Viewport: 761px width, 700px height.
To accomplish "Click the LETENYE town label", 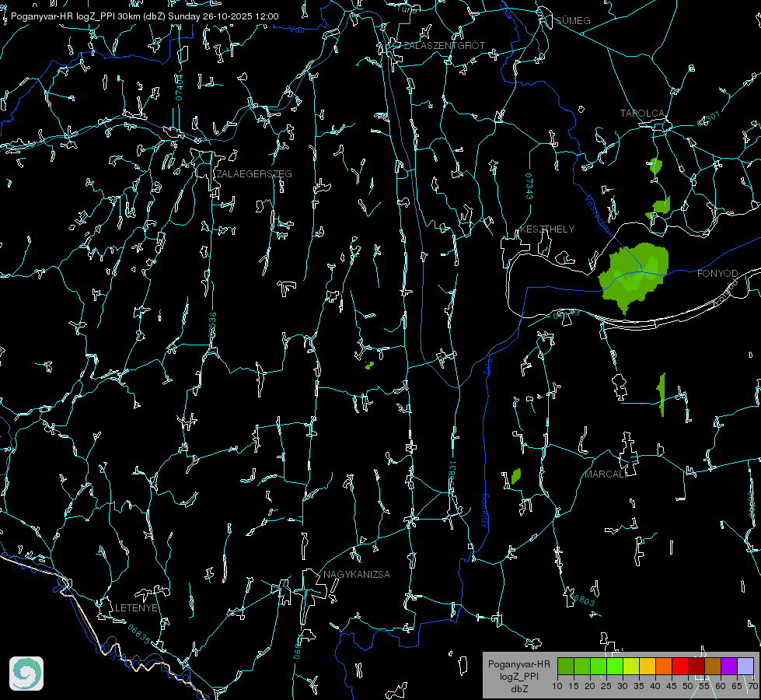I will point(136,607).
